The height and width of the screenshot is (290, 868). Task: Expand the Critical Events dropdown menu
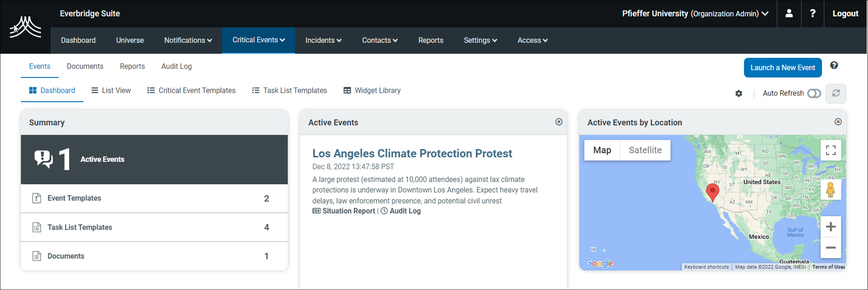pos(258,40)
